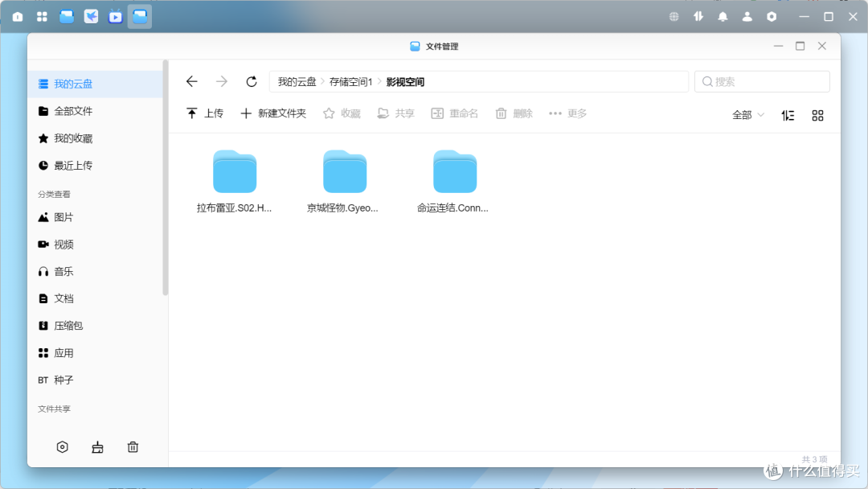Select folder 京城怪物.Gyeo...
The image size is (868, 489).
click(344, 182)
